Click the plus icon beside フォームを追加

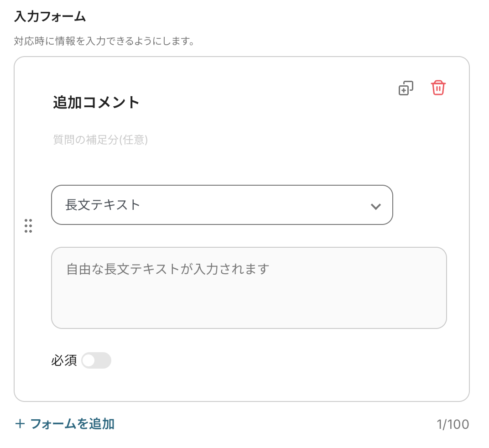20,424
